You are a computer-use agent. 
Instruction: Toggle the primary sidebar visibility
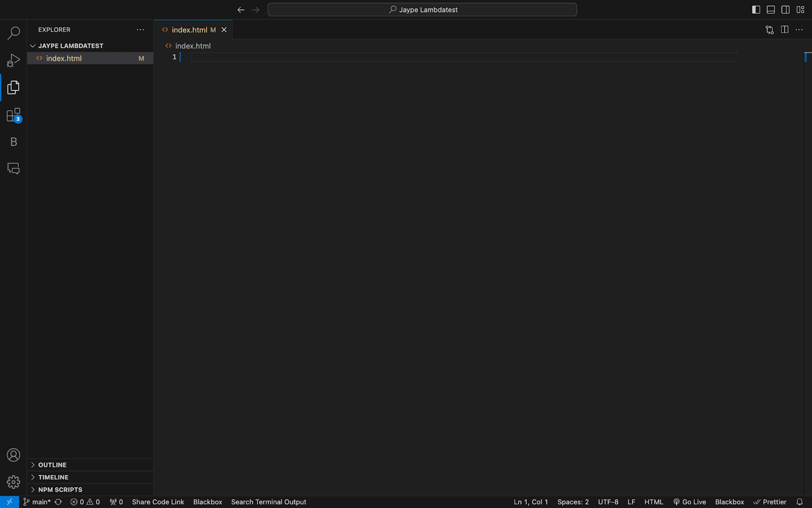(x=756, y=9)
